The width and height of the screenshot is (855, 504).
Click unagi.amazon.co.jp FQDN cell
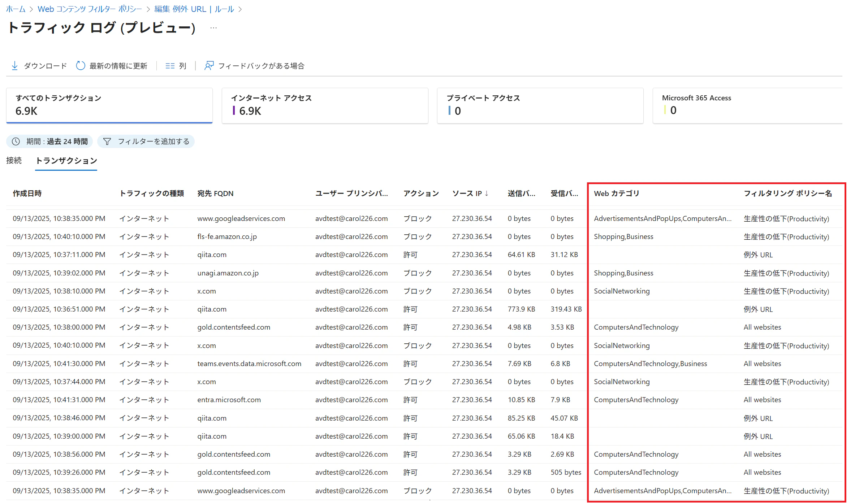click(228, 273)
